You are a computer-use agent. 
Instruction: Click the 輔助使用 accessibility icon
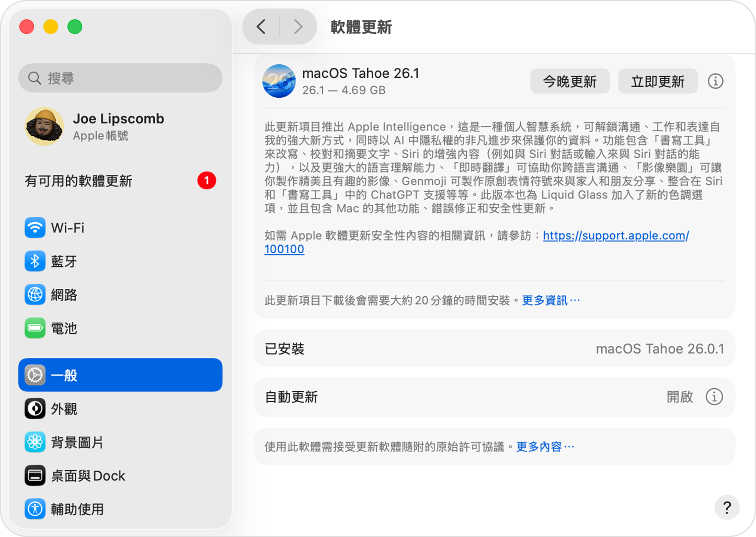pos(35,509)
